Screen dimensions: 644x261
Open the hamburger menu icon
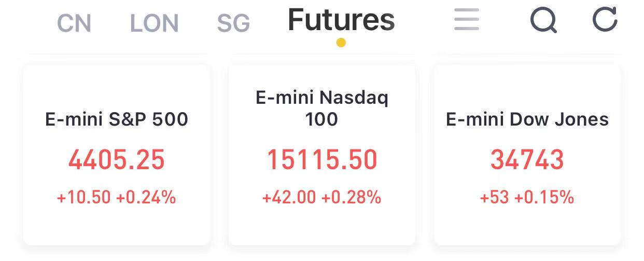pyautogui.click(x=467, y=20)
